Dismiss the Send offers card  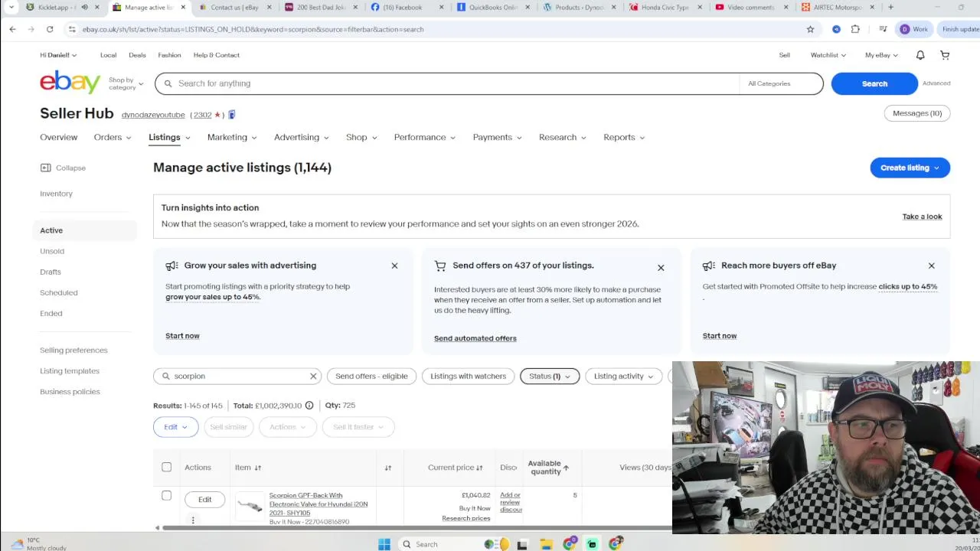pos(661,268)
